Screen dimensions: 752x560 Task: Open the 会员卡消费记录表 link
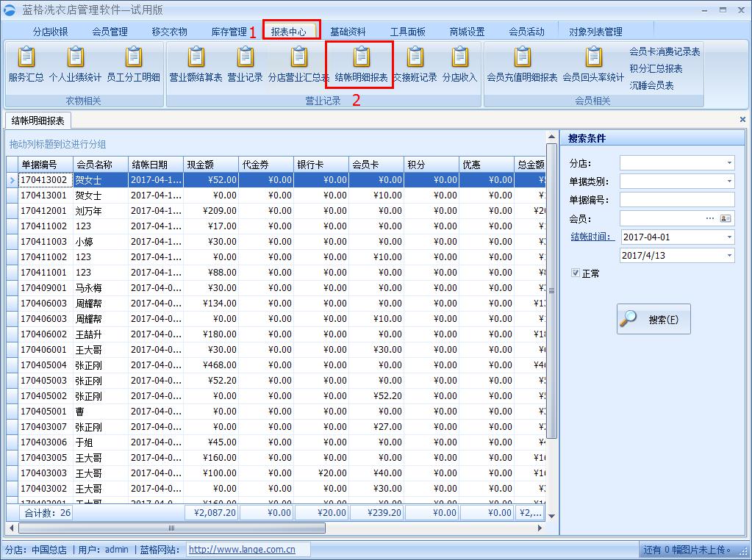coord(665,51)
